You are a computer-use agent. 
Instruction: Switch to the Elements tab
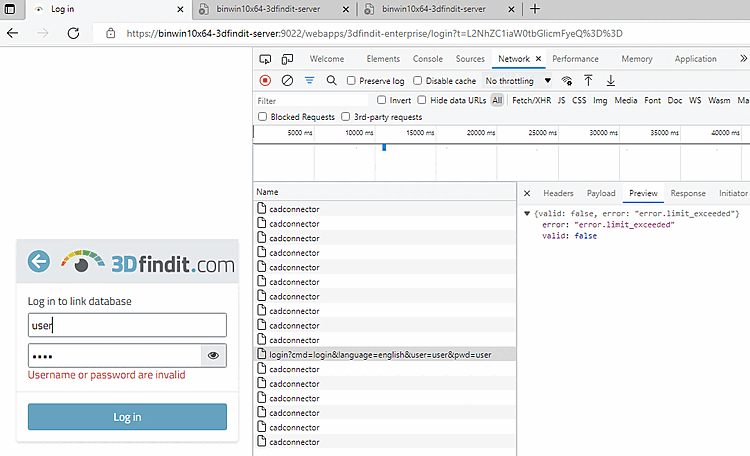(383, 59)
